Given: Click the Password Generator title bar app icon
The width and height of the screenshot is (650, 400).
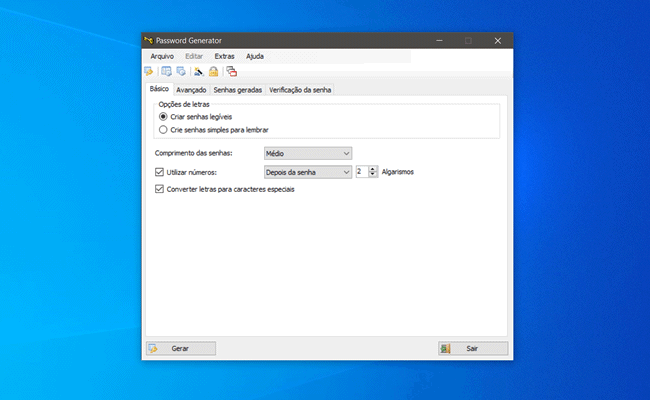Looking at the screenshot, I should point(148,41).
